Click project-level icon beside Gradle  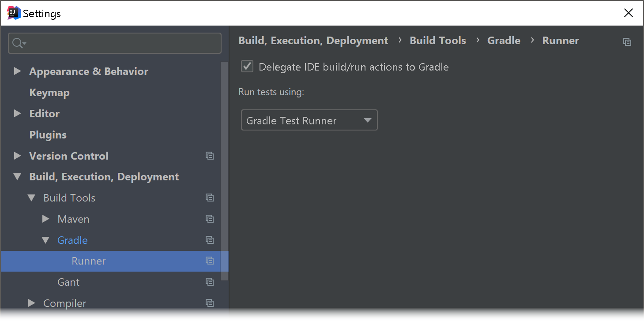point(210,240)
